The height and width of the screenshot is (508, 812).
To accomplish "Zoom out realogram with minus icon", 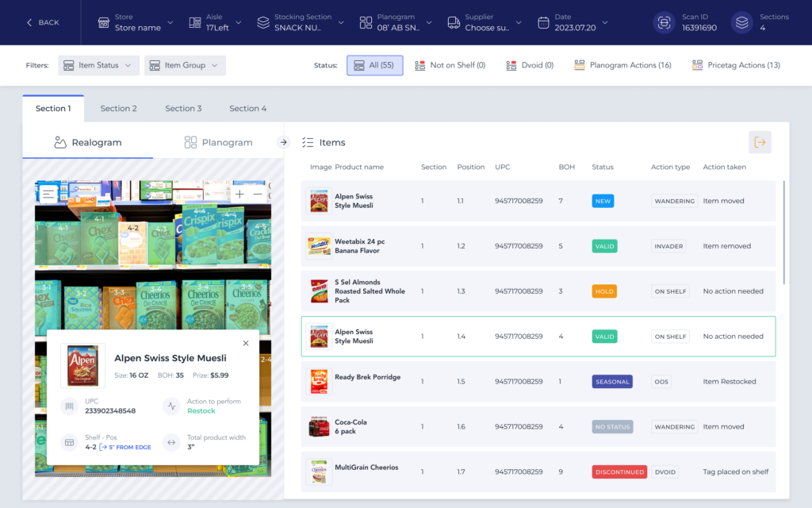I will point(258,194).
